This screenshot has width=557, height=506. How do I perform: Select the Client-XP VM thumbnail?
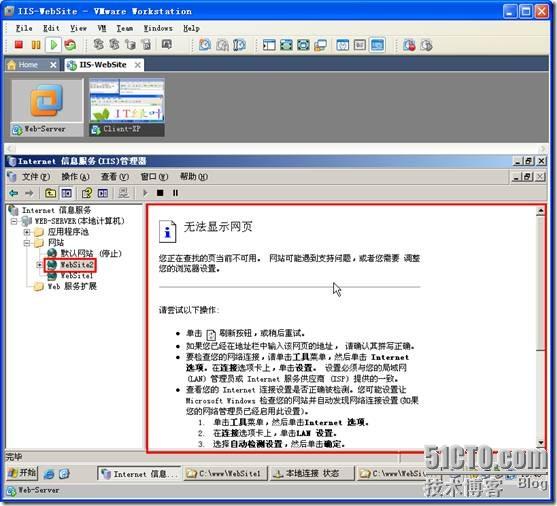click(127, 108)
